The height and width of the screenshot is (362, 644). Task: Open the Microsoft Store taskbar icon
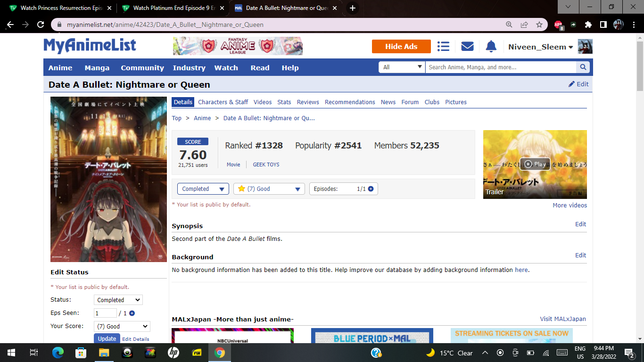pyautogui.click(x=81, y=353)
